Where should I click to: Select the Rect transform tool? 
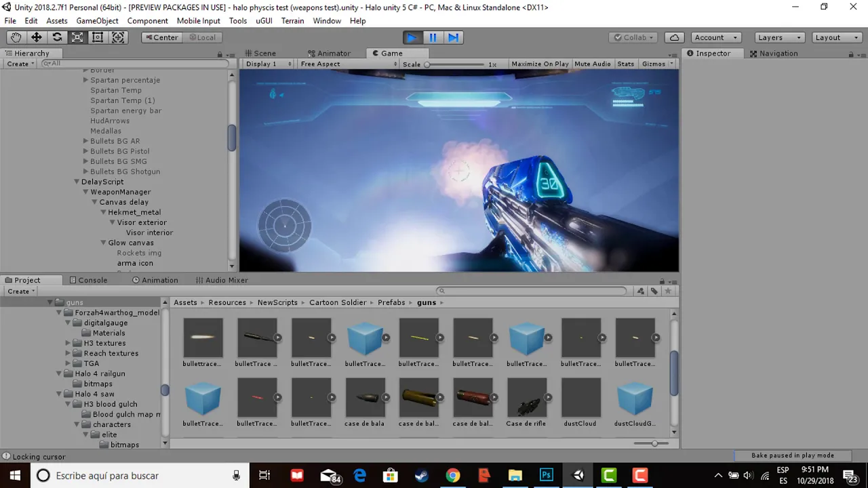[x=98, y=37]
